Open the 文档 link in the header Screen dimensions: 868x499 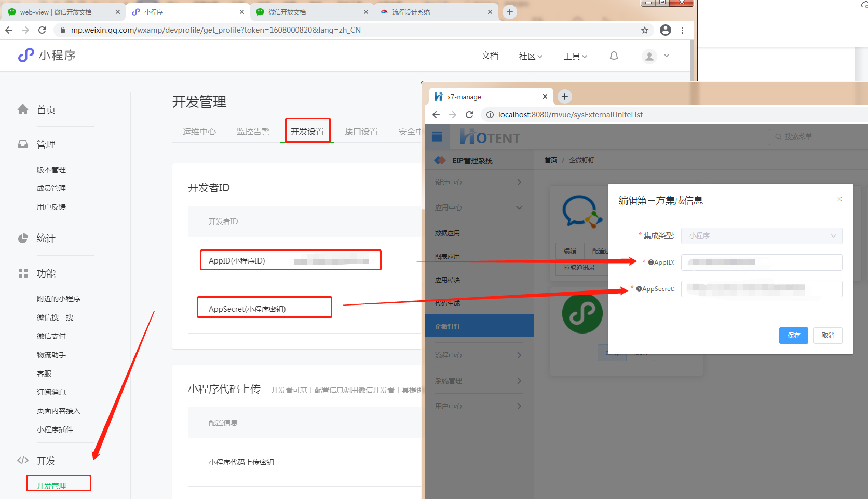(x=490, y=56)
